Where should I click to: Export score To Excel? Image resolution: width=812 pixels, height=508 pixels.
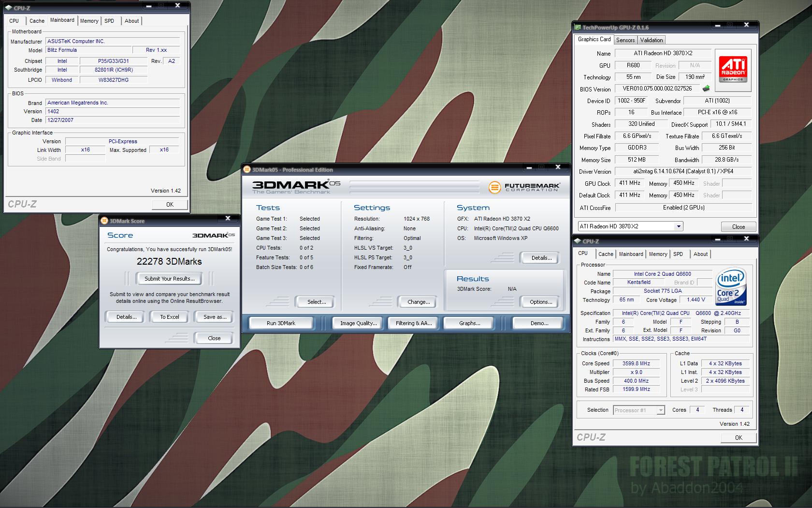[170, 317]
